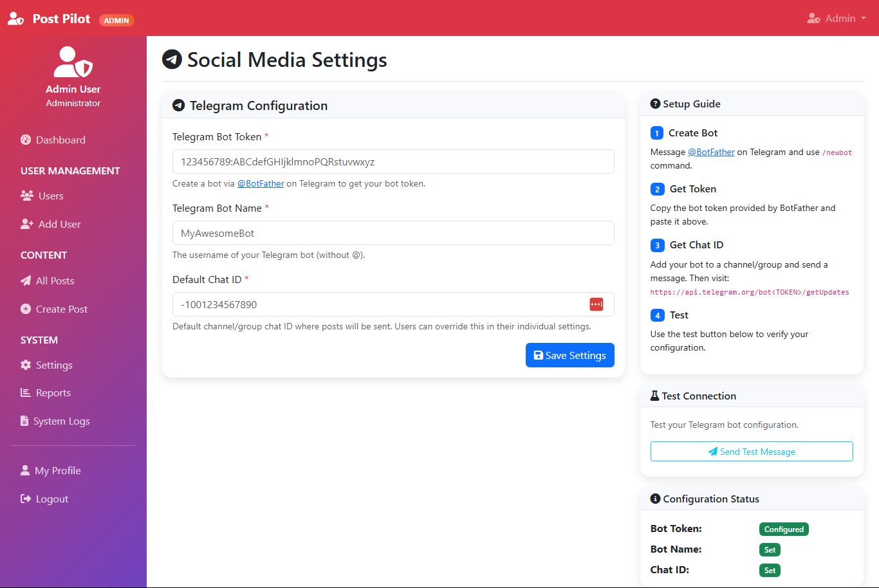Click the All Posts paper plane icon

click(26, 280)
